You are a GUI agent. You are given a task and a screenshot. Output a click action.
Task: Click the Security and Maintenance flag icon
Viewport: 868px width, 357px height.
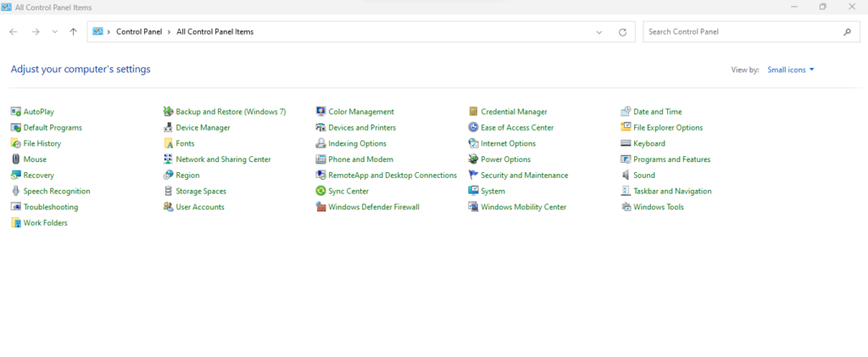(473, 176)
